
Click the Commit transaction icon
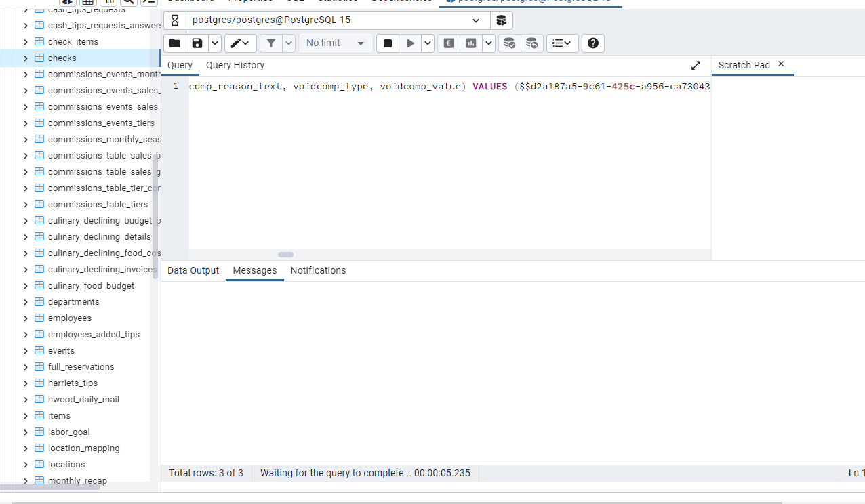[x=509, y=43]
